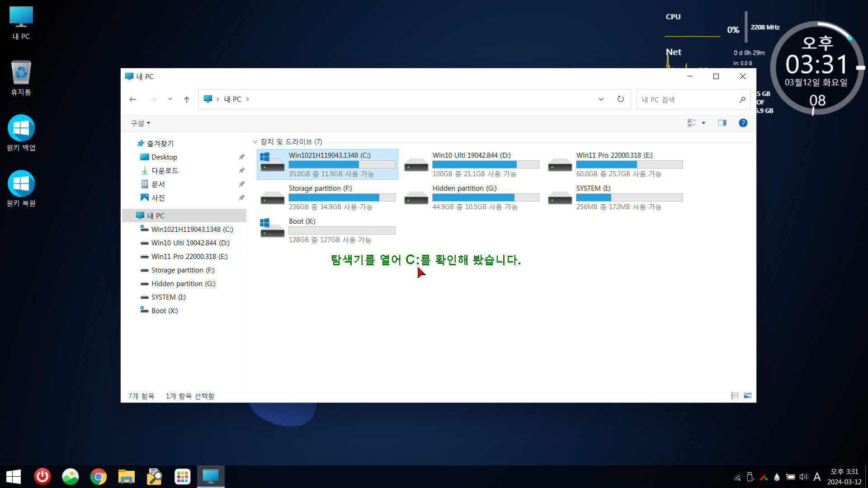Click active 내 PC taskbar button
Image resolution: width=868 pixels, height=488 pixels.
pos(211,477)
